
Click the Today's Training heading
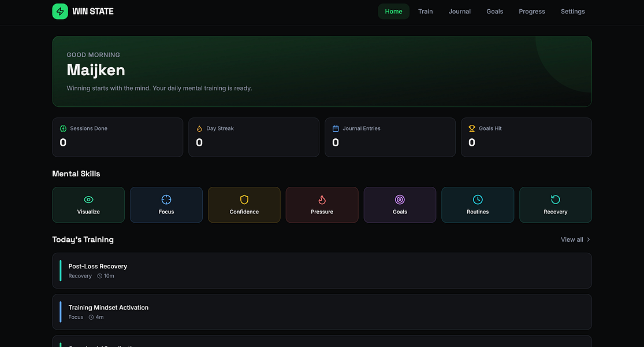coord(83,239)
